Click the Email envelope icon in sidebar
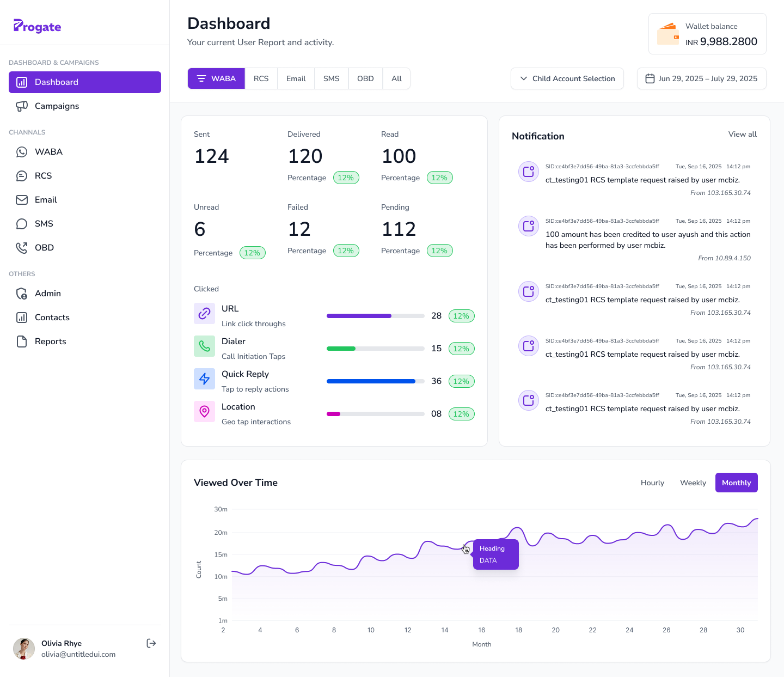This screenshot has width=784, height=677. click(x=22, y=200)
